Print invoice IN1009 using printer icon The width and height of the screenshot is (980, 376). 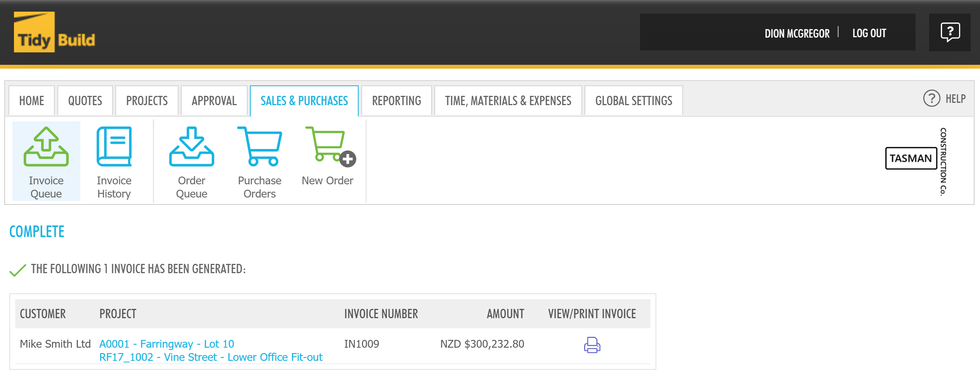[x=592, y=345]
